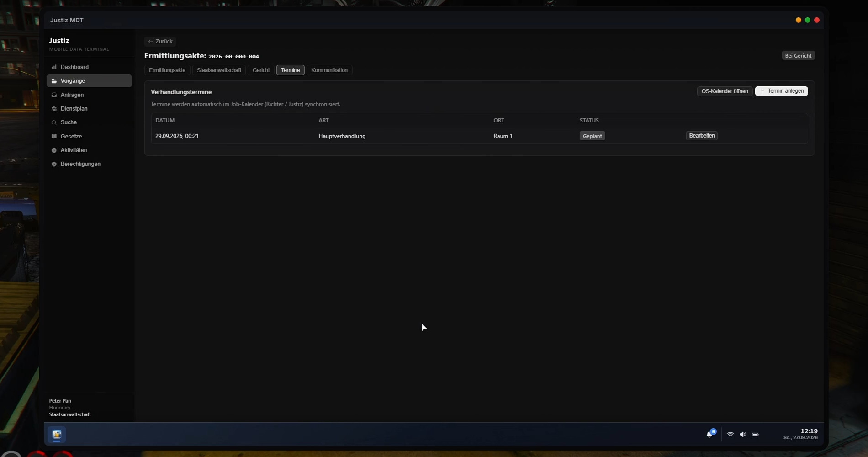This screenshot has width=868, height=457.
Task: Open Dienstplan in sidebar
Action: pyautogui.click(x=89, y=109)
